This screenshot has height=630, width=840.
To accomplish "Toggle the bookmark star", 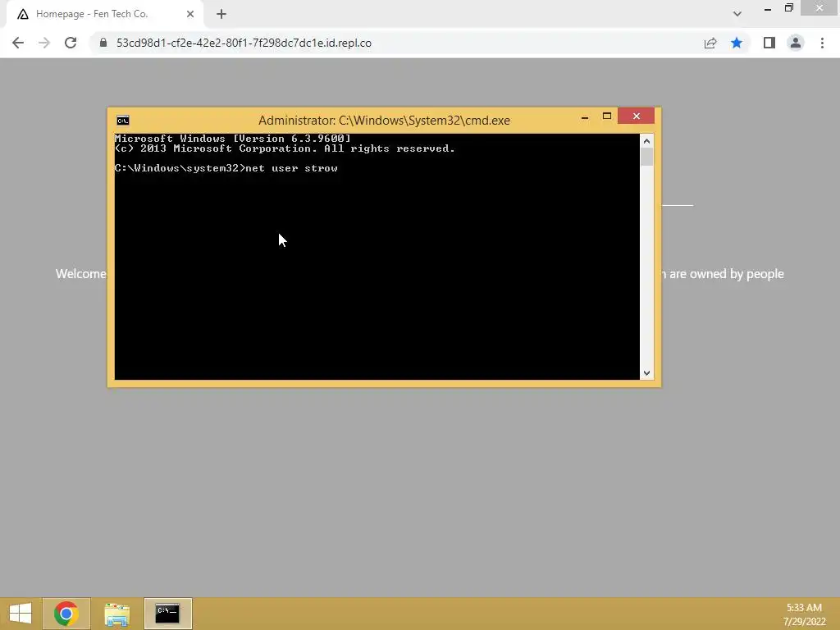I will click(737, 43).
